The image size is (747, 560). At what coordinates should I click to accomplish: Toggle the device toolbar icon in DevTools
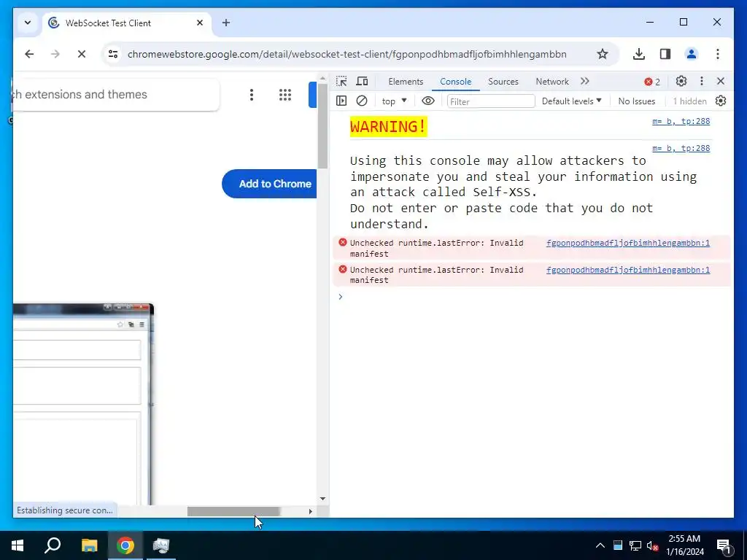(x=362, y=82)
